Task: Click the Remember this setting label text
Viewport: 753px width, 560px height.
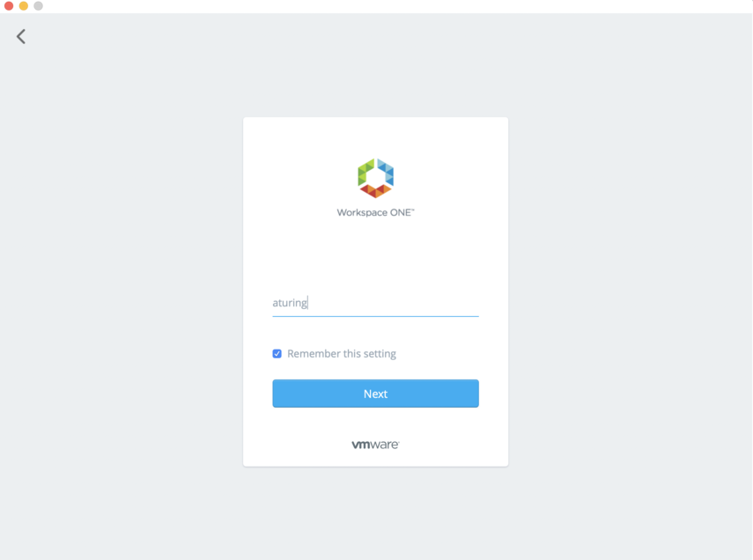Action: point(342,354)
